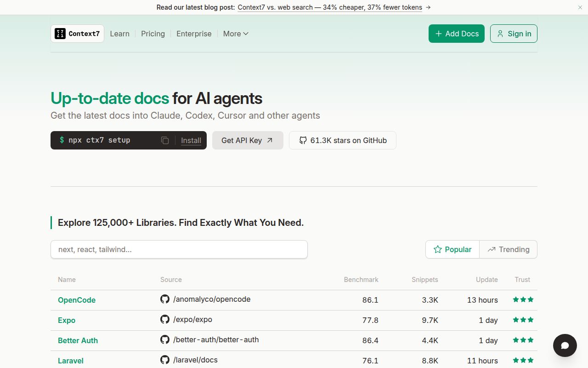Click the Name column header

[67, 280]
